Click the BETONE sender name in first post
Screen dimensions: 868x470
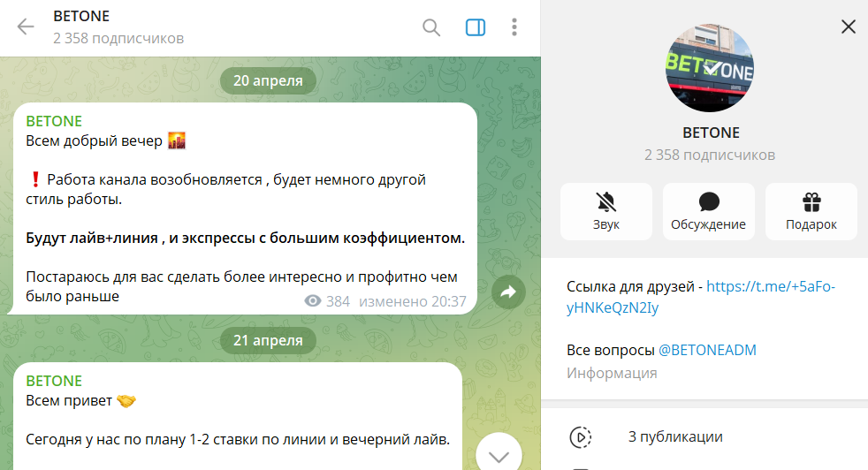tap(54, 121)
